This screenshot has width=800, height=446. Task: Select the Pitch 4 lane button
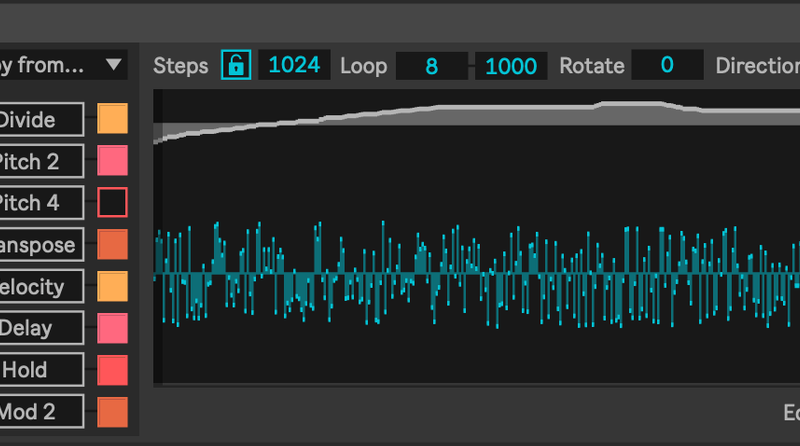(x=40, y=203)
